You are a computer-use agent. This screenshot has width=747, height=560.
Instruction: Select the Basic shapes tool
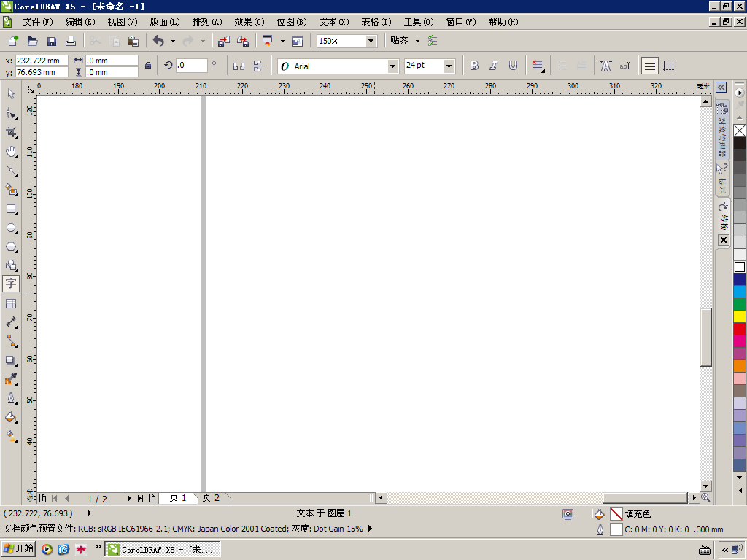point(11,265)
